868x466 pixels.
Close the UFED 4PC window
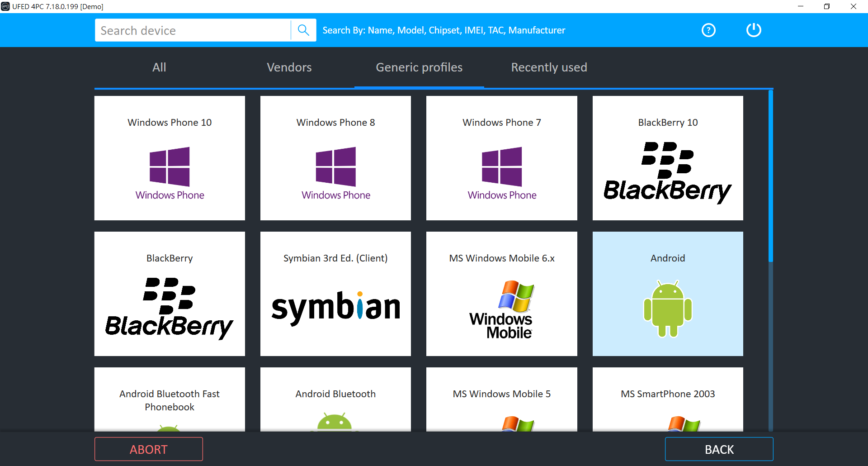coord(854,6)
